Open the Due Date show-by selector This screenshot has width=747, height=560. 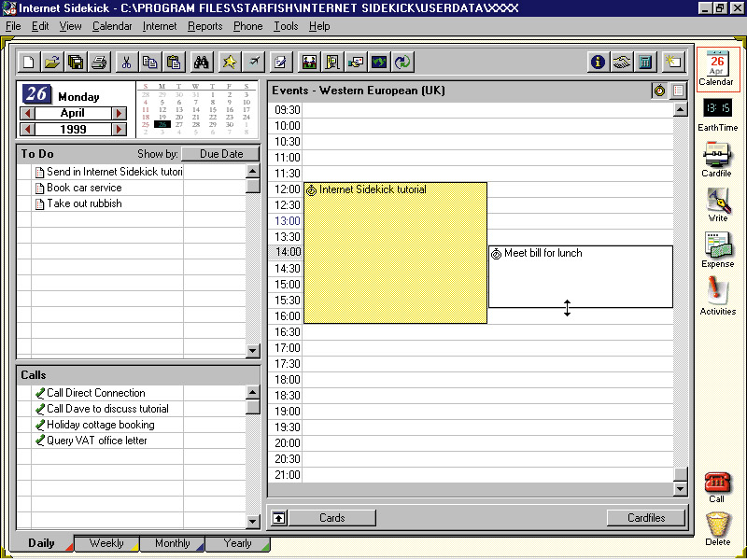(220, 154)
